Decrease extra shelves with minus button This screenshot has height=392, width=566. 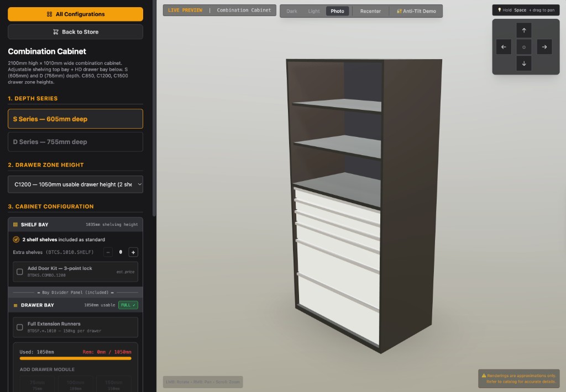(108, 252)
